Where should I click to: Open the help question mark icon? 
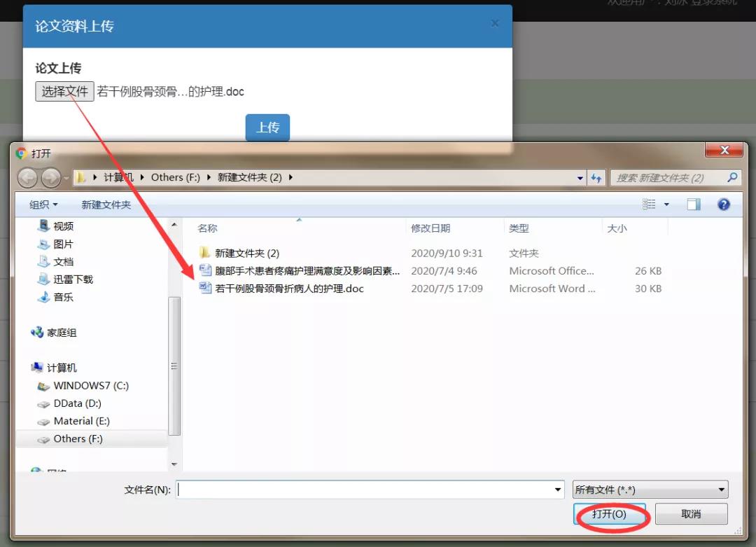724,204
